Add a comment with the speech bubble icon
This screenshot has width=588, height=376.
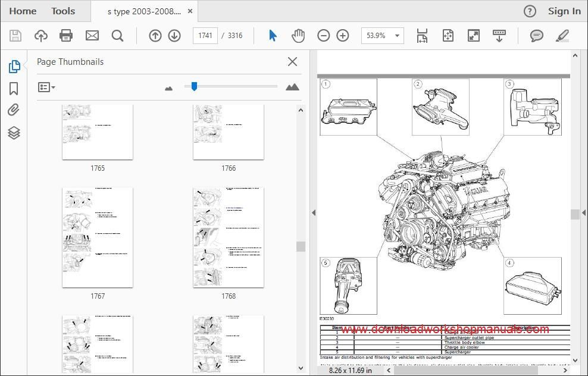[537, 36]
